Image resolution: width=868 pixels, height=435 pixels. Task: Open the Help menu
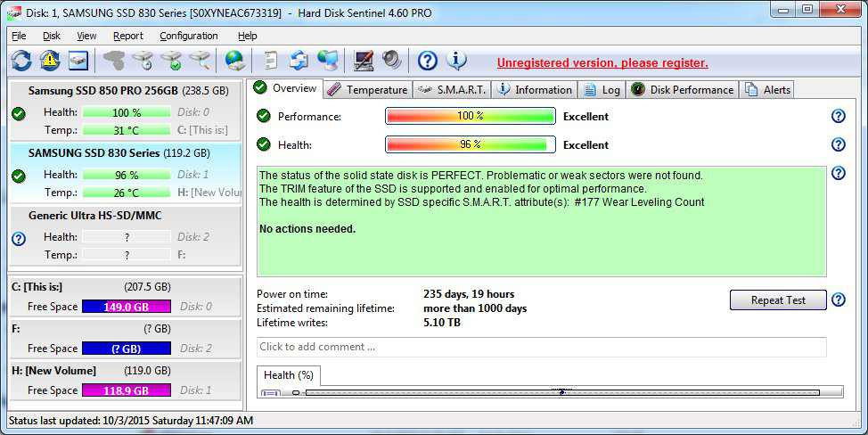pos(248,36)
